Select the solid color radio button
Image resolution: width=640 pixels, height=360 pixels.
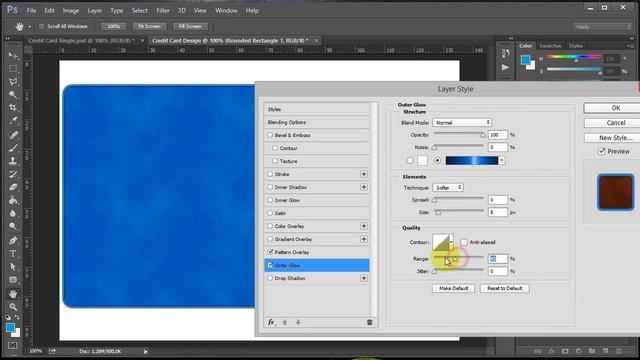410,160
